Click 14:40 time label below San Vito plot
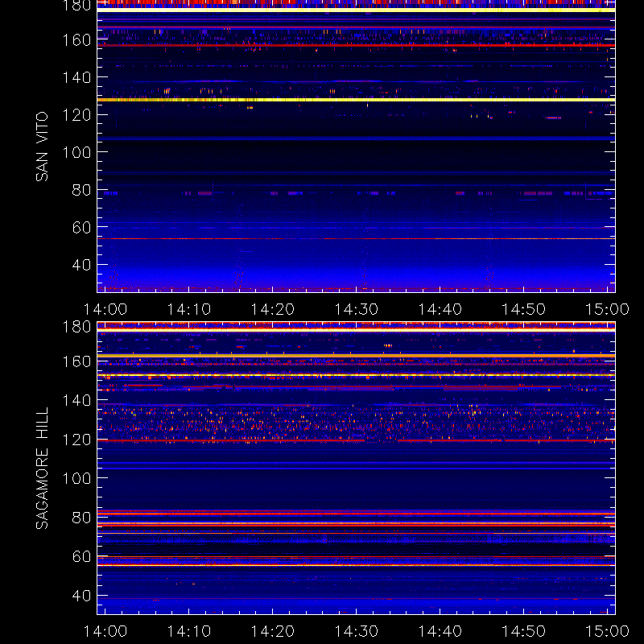The width and height of the screenshot is (644, 644). [440, 309]
